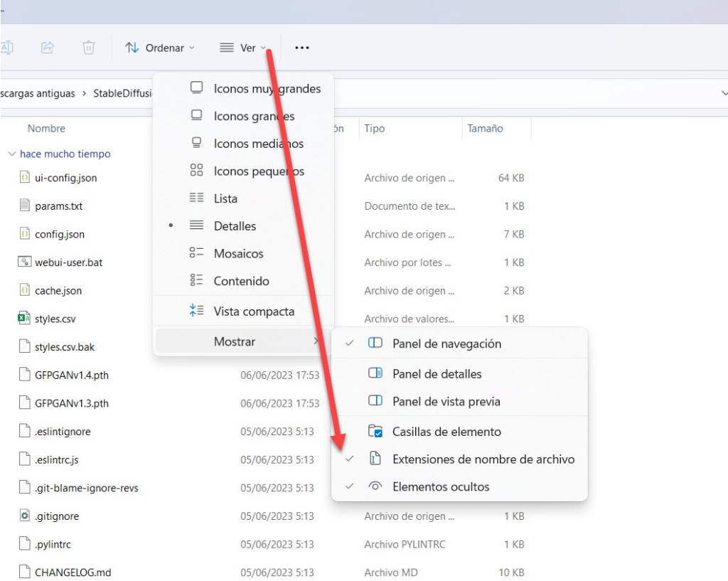Click the styles.csv Excel file icon
This screenshot has height=581, width=728.
coord(24,319)
